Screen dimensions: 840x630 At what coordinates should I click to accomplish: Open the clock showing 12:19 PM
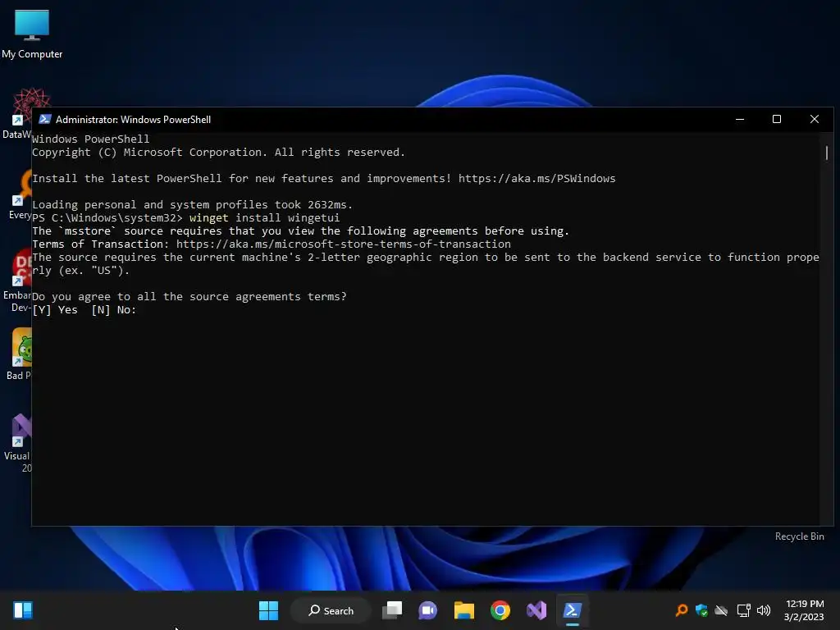804,610
